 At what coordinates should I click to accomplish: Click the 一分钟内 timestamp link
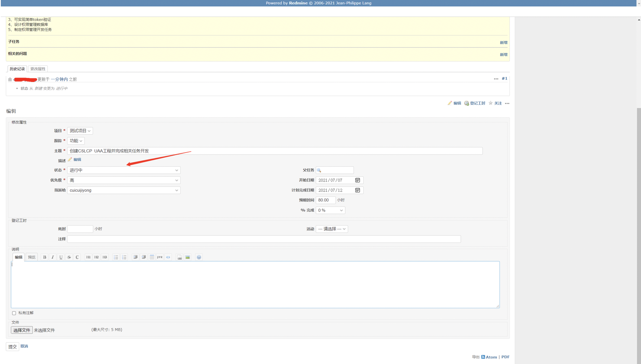click(x=59, y=79)
